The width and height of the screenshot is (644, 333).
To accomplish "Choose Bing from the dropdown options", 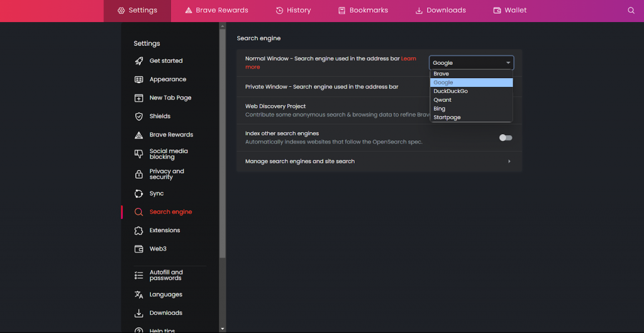I will point(472,109).
